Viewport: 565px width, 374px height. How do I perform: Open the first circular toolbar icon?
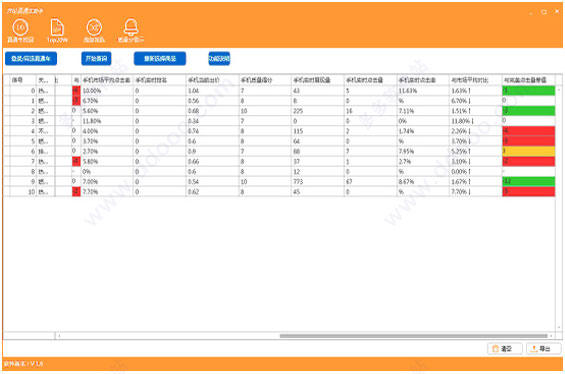(x=20, y=28)
